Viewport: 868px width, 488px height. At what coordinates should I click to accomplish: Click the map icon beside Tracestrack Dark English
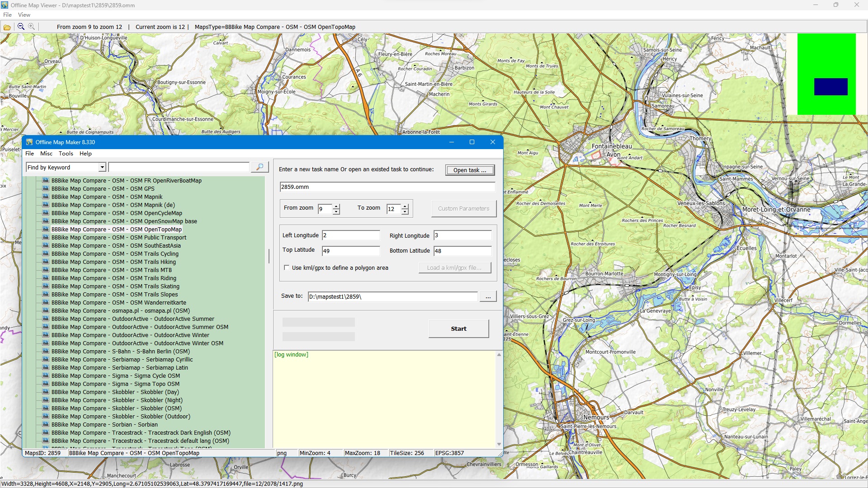click(46, 432)
